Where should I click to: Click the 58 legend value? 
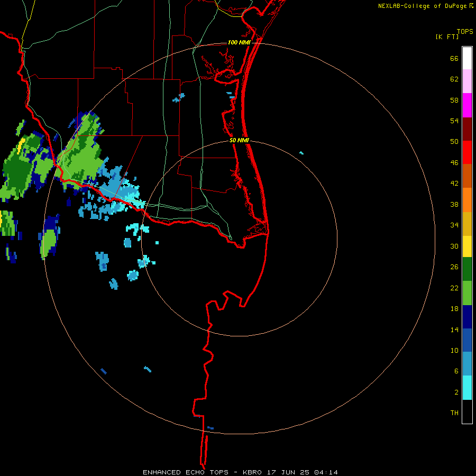[454, 100]
